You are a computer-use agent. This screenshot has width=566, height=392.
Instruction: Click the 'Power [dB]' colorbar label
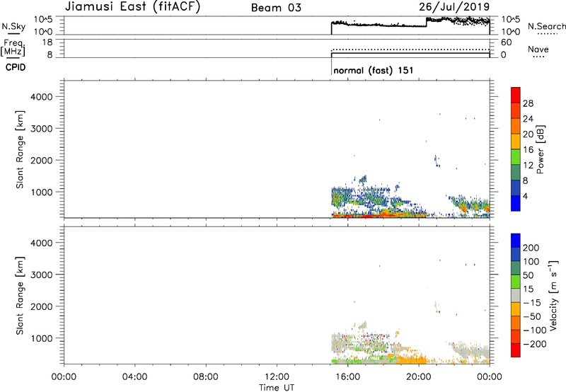click(x=540, y=149)
